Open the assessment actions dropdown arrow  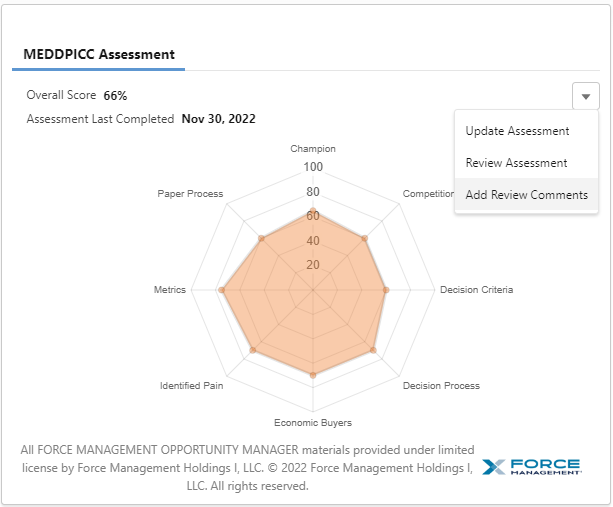coord(586,96)
